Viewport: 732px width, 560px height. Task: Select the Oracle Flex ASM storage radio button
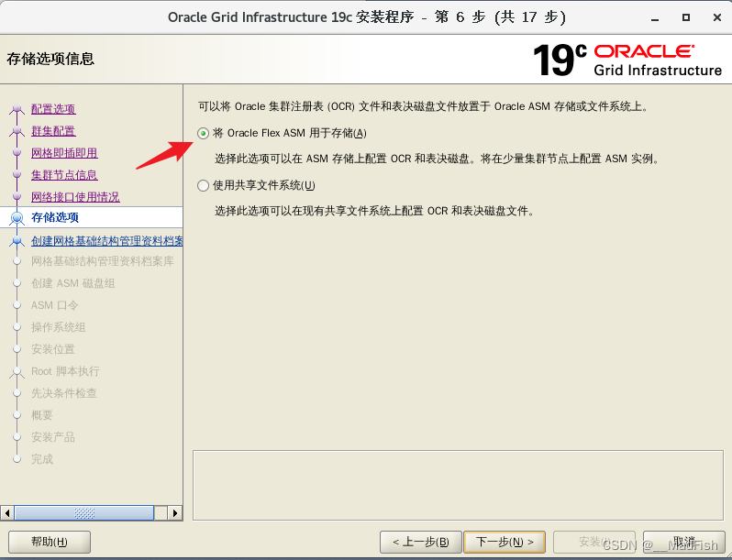click(203, 134)
